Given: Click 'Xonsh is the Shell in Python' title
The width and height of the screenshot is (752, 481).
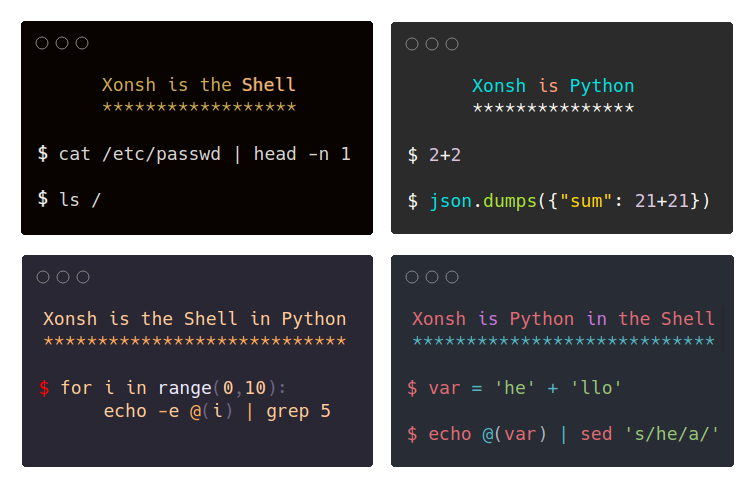Looking at the screenshot, I should (195, 319).
